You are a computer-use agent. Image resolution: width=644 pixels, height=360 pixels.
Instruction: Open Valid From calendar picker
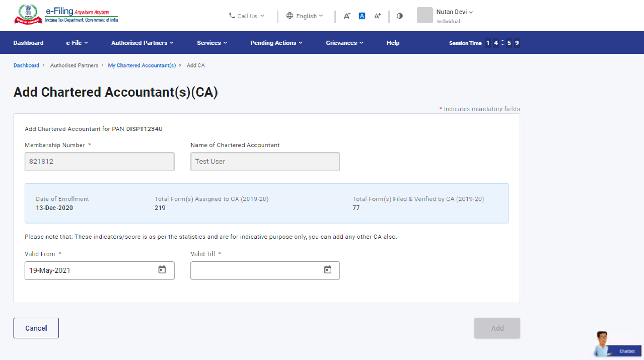point(162,270)
